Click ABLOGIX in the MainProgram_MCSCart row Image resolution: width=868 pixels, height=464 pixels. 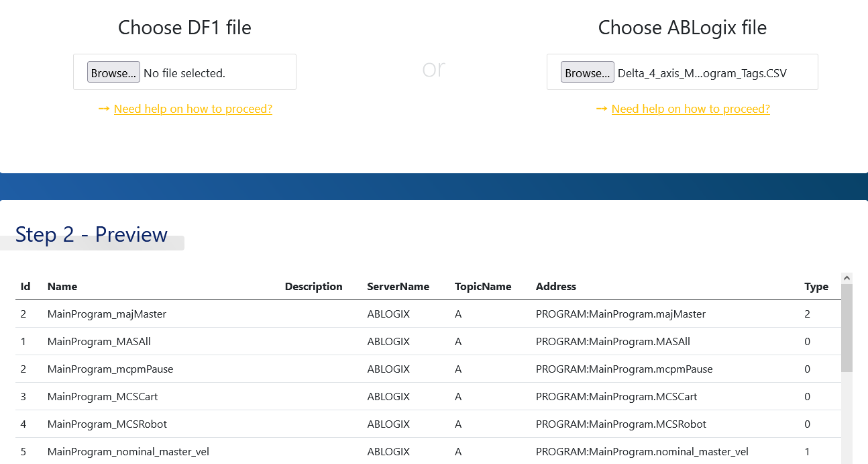pos(388,396)
